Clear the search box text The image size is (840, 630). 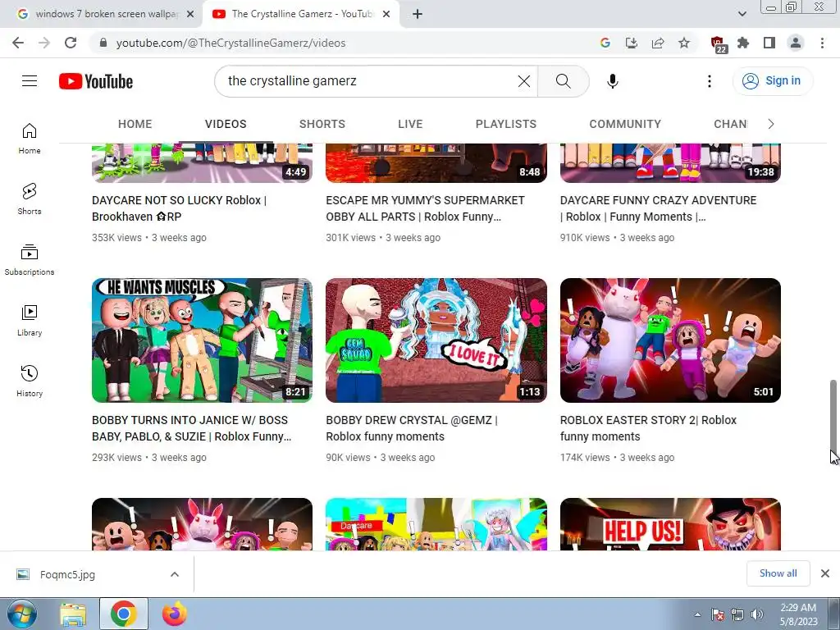coord(524,81)
